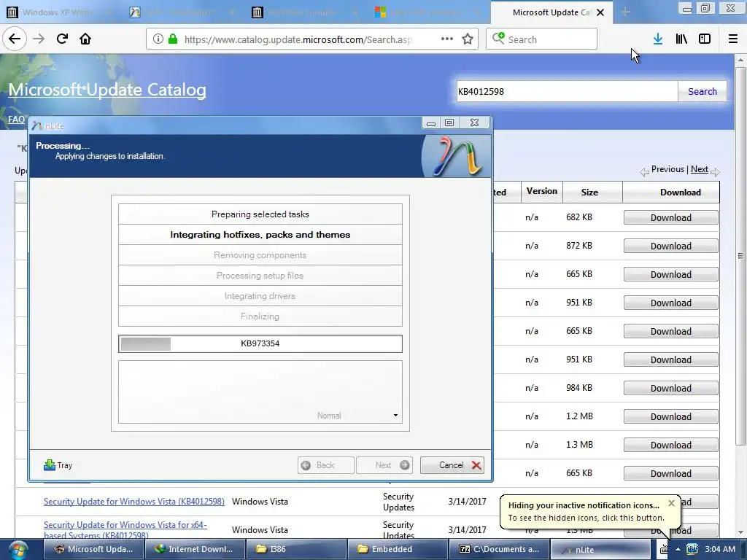Click the catalog Search button
747x560 pixels.
pos(703,91)
